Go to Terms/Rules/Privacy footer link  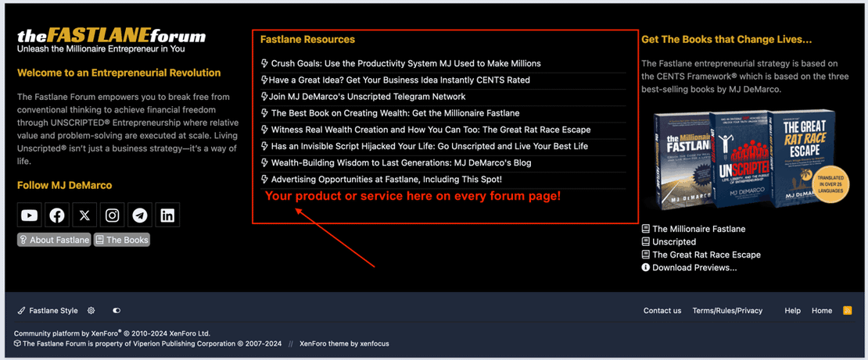click(727, 311)
